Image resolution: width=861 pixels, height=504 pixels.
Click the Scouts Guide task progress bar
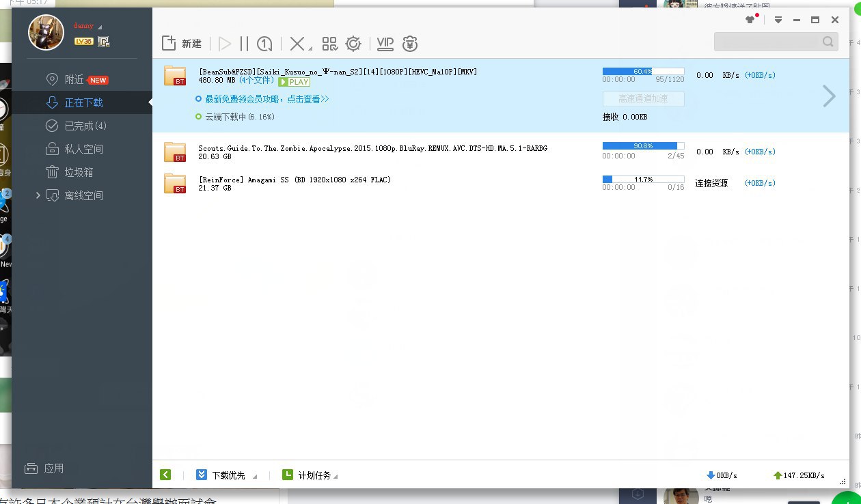pos(642,145)
